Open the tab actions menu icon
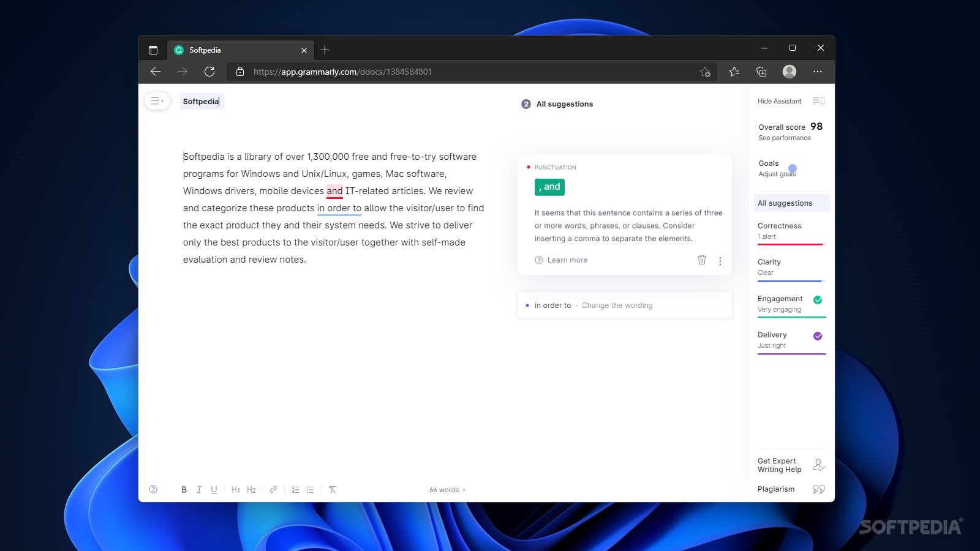Viewport: 980px width, 551px height. [x=153, y=50]
